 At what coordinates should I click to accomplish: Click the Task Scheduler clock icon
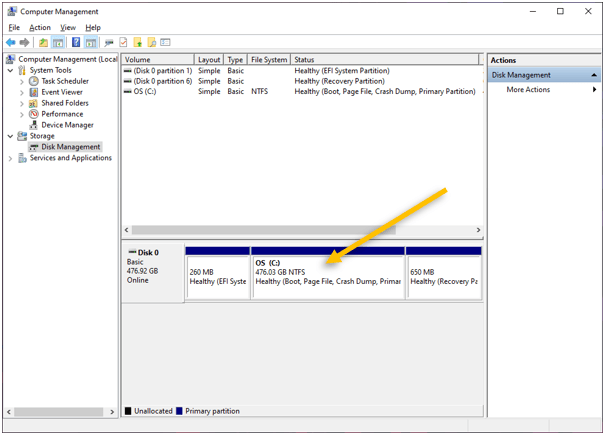pyautogui.click(x=34, y=81)
